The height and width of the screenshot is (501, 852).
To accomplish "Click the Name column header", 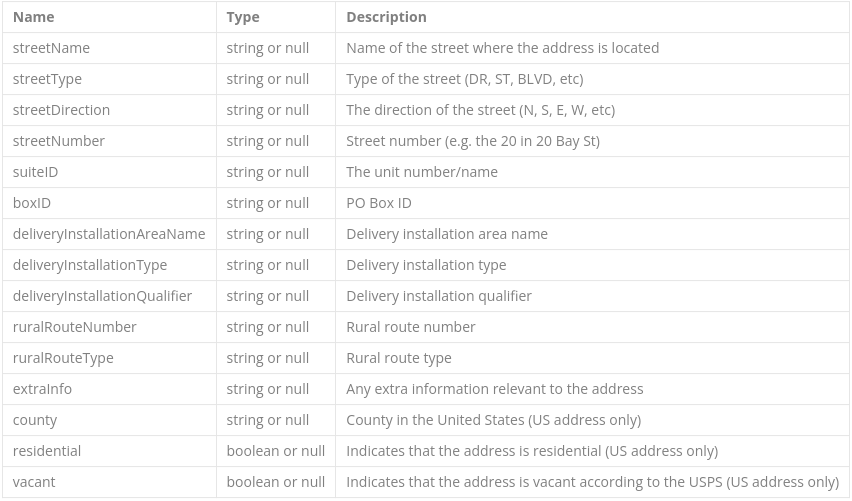I will pyautogui.click(x=34, y=17).
